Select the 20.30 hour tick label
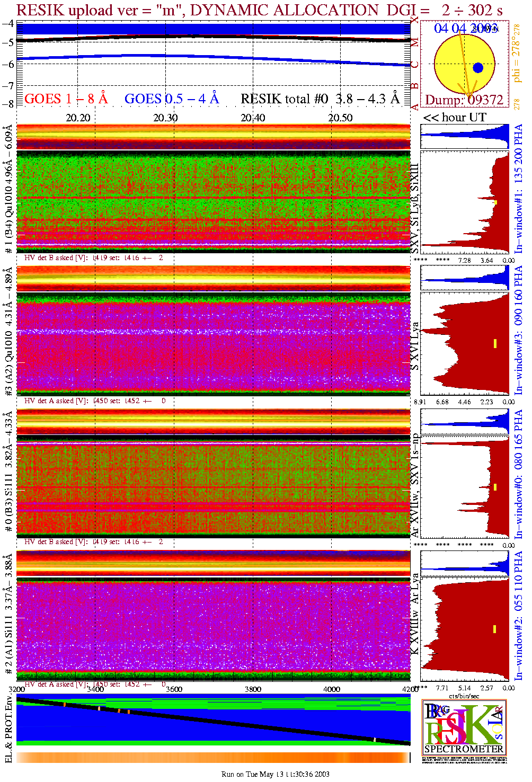 165,118
